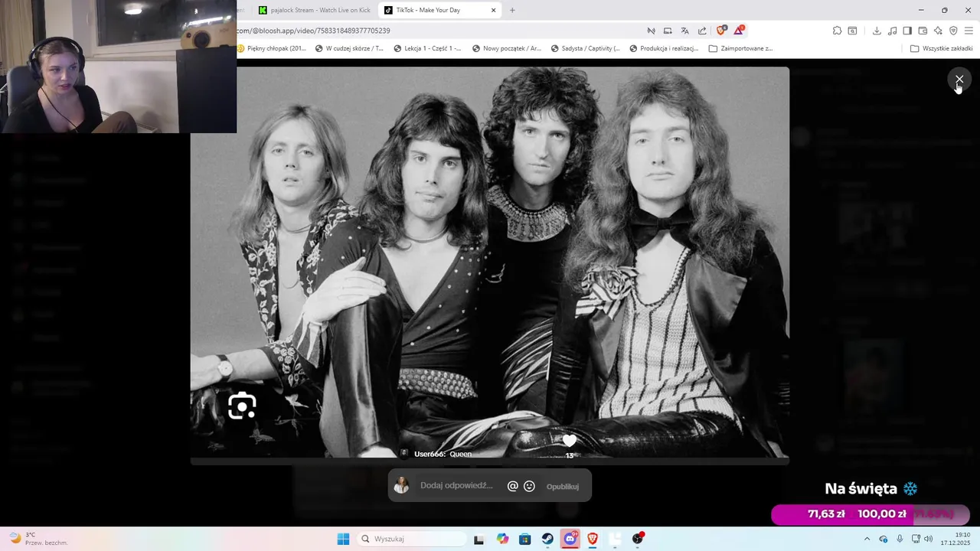The height and width of the screenshot is (551, 980).
Task: Open the 'Produkcja i realizacj...' bookmark
Action: click(664, 48)
